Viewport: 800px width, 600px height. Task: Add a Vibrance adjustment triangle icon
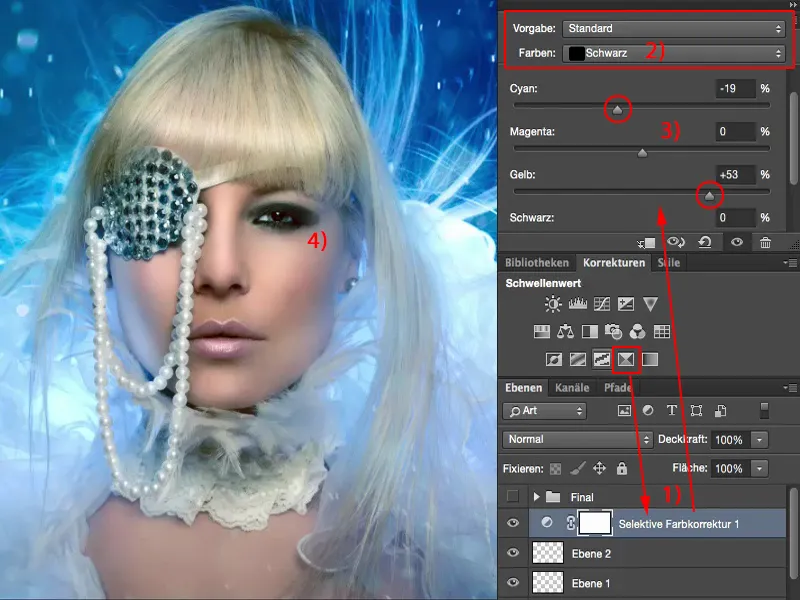point(650,305)
